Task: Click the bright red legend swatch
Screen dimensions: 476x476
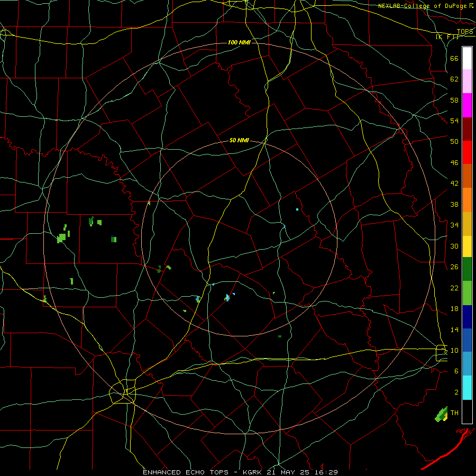Action: coord(467,152)
